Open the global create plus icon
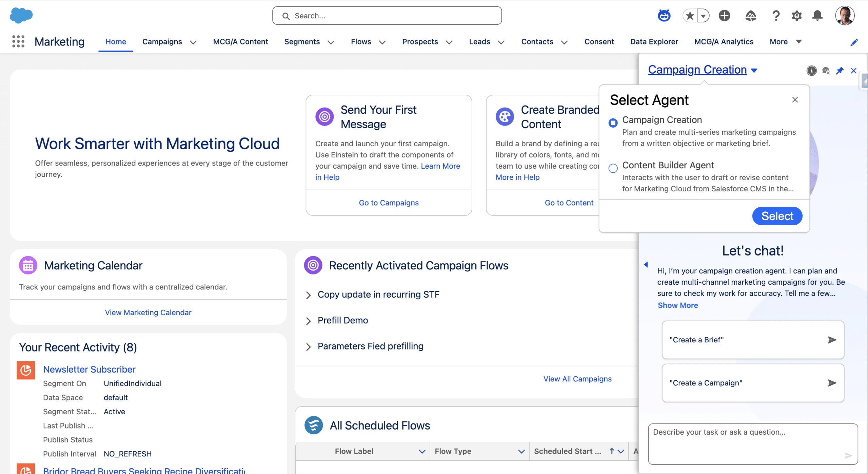868x474 pixels. pos(724,16)
